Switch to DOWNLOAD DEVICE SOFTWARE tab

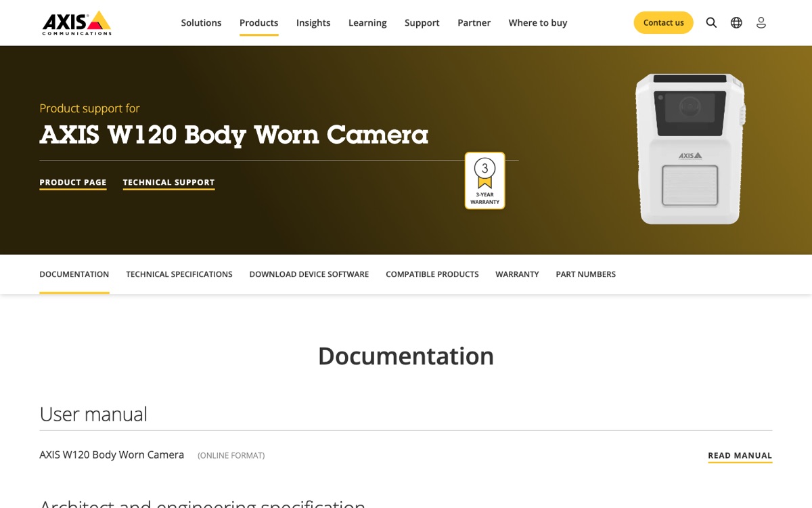309,274
